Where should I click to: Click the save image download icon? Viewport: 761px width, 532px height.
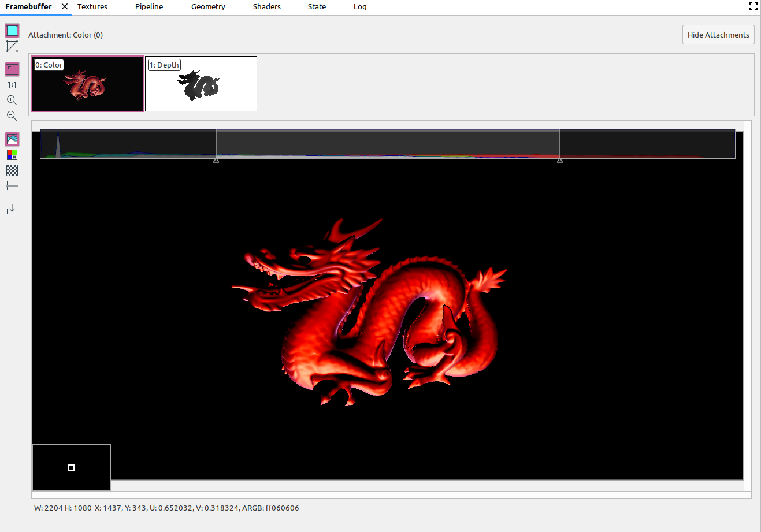(12, 209)
